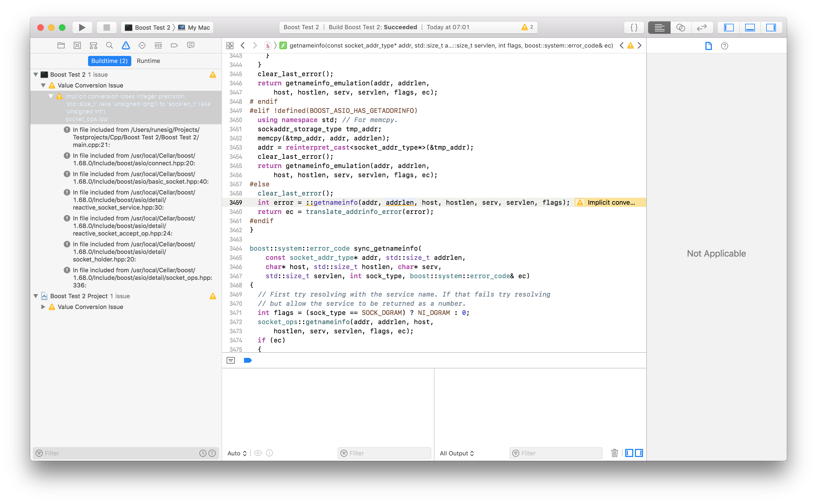Show the Project navigator folder icon
Viewport: 817px width, 504px height.
pyautogui.click(x=61, y=45)
